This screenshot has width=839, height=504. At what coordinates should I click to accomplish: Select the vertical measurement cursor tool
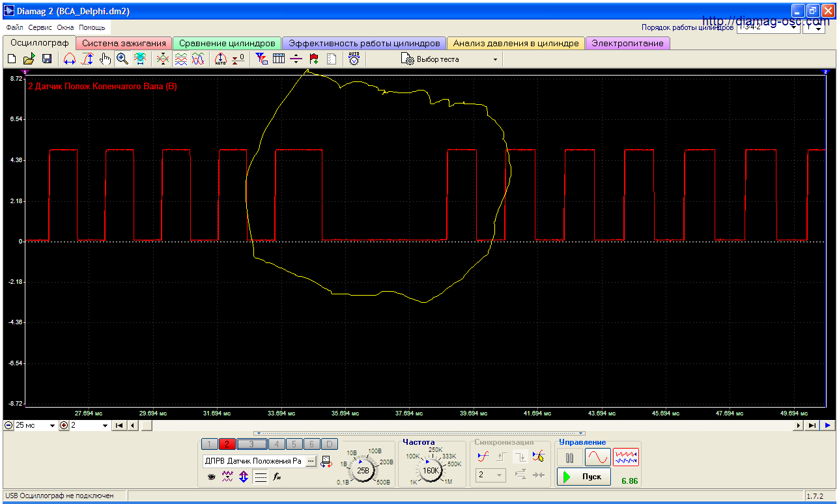coord(87,59)
